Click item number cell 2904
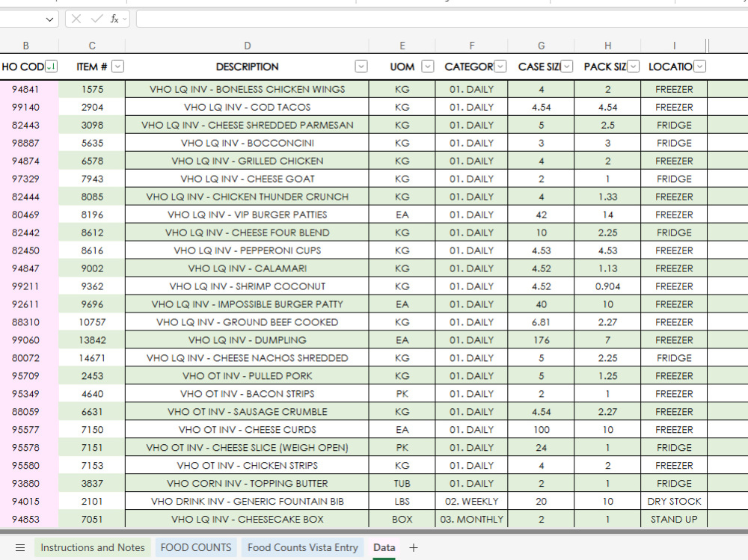This screenshot has height=560, width=748. (92, 108)
